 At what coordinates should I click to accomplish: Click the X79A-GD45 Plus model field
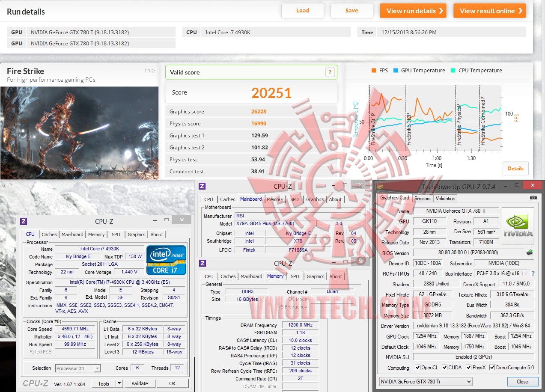(x=275, y=223)
